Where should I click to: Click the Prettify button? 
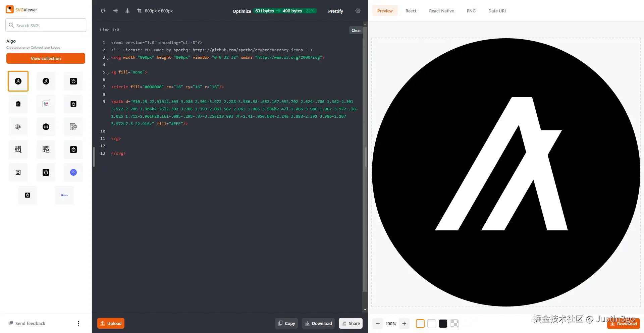tap(335, 11)
